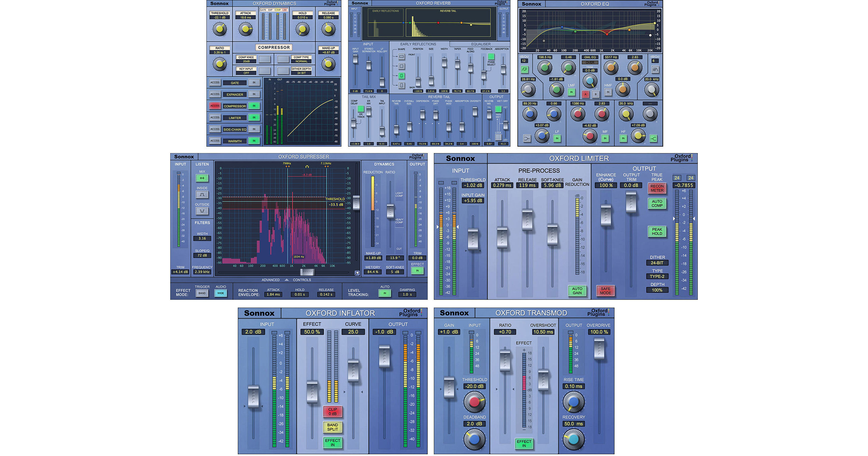Select the INSIDE listen mode in Supresser
868x456 pixels.
click(x=202, y=195)
